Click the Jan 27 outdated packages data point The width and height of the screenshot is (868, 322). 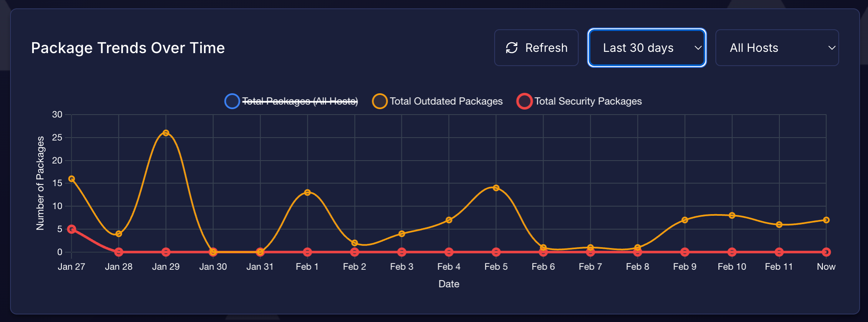(x=71, y=179)
